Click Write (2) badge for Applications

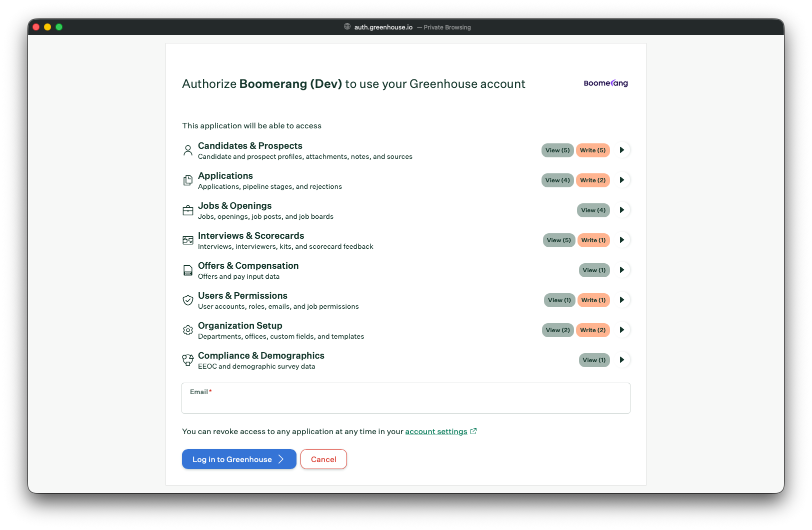[593, 180]
